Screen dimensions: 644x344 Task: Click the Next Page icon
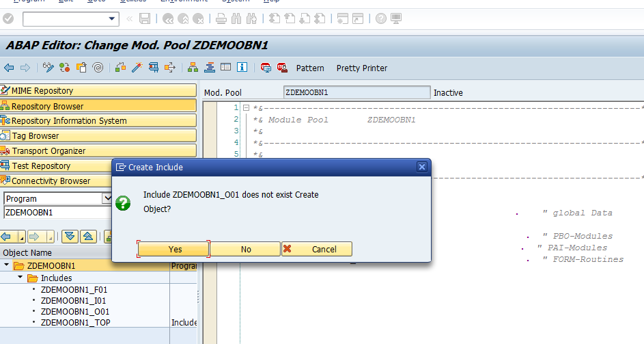305,18
